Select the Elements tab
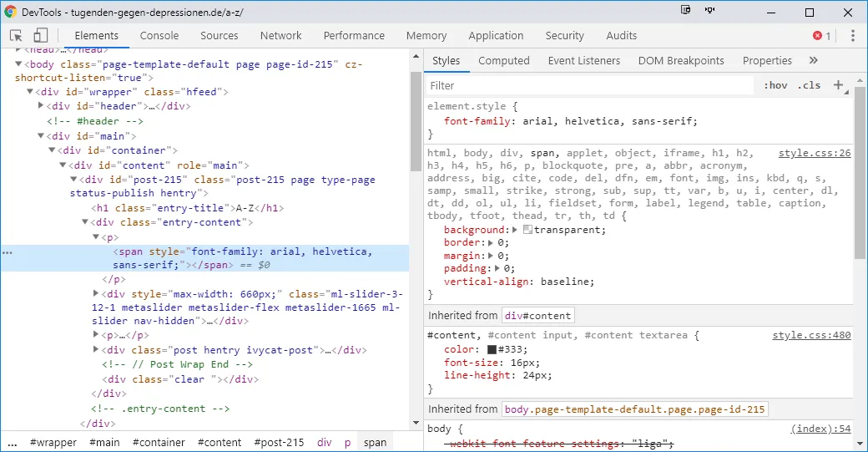The width and height of the screenshot is (868, 452). pyautogui.click(x=96, y=35)
